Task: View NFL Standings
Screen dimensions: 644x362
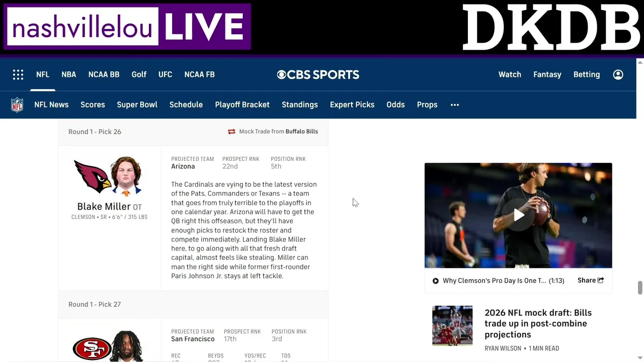Action: (x=300, y=105)
